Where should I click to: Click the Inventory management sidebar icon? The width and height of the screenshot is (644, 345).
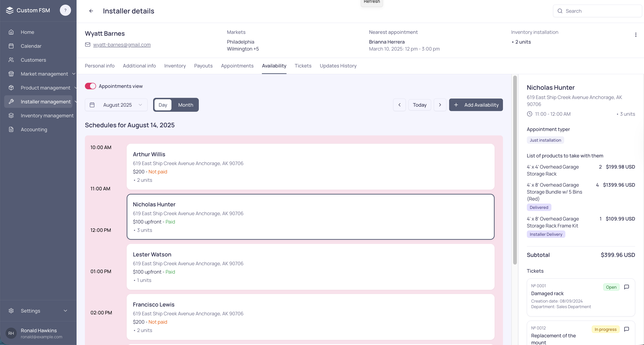pos(11,115)
